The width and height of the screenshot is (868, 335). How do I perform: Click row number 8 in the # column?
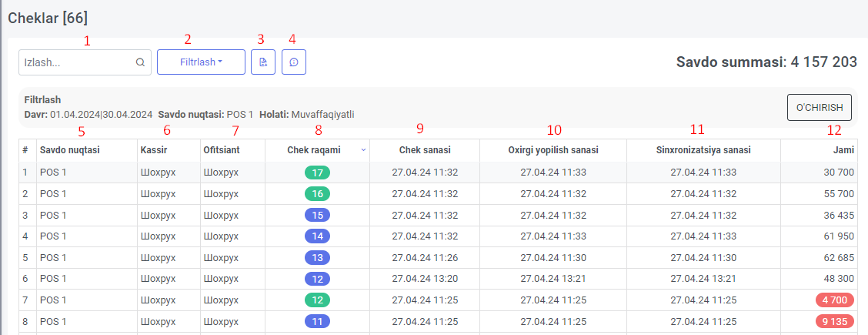[25, 321]
